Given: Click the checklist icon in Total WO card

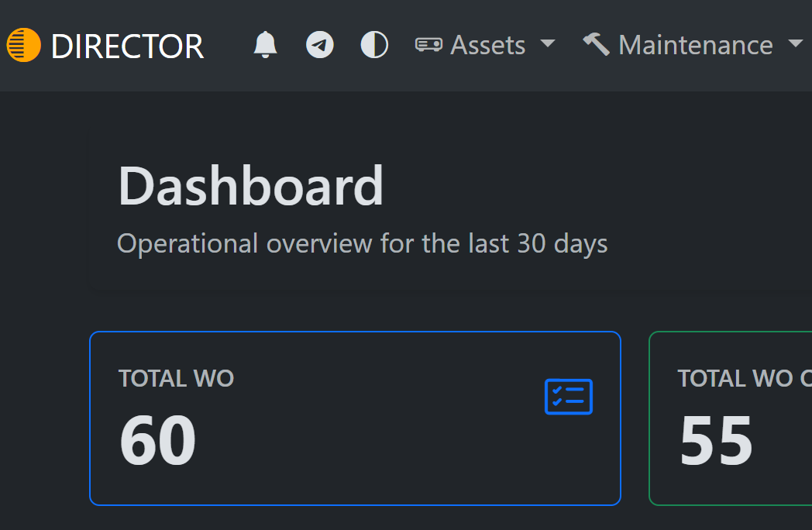Looking at the screenshot, I should click(568, 397).
